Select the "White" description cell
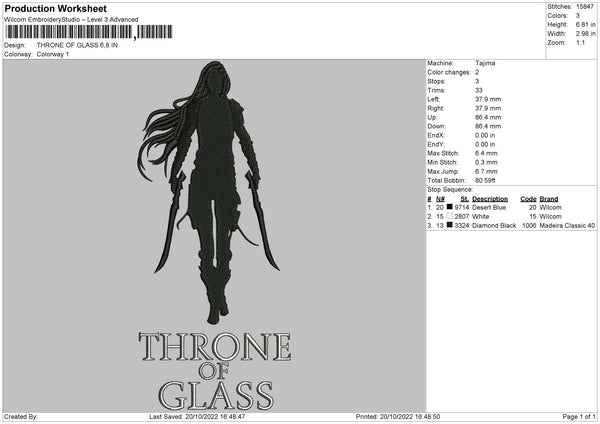The width and height of the screenshot is (600, 424). (x=481, y=217)
